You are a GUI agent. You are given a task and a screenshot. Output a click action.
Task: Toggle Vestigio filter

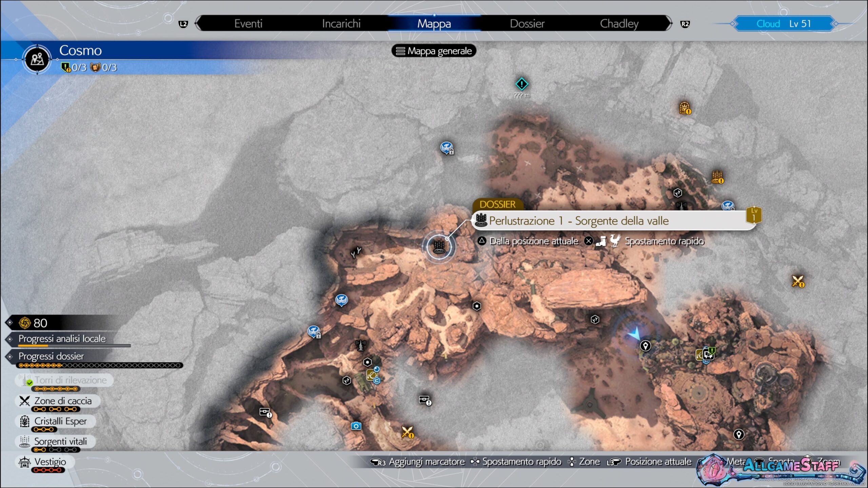45,462
